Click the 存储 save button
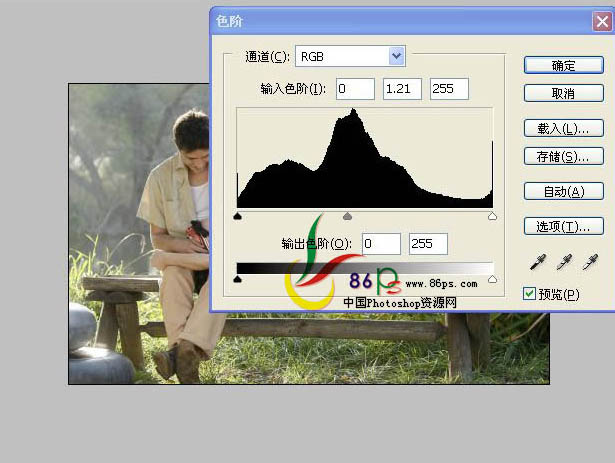 pos(563,156)
